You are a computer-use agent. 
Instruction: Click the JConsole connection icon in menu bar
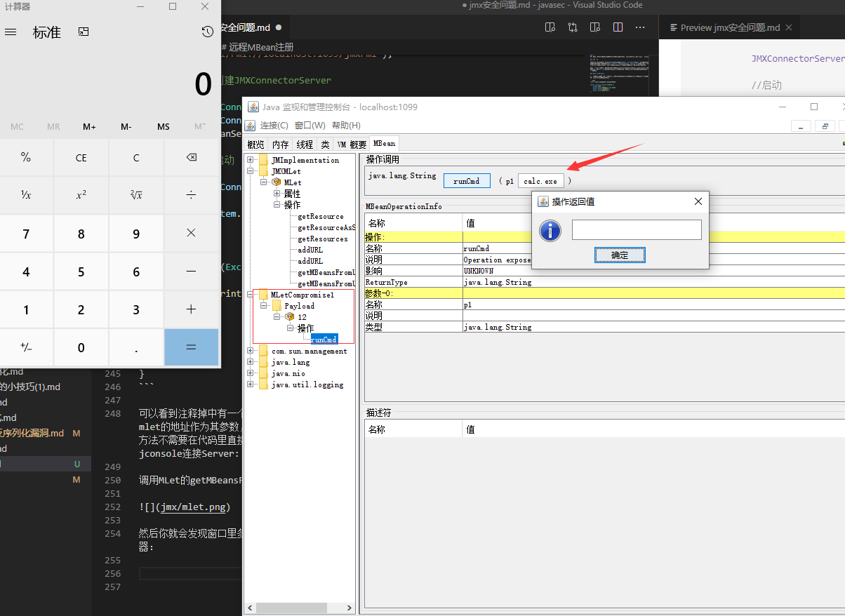tap(251, 125)
